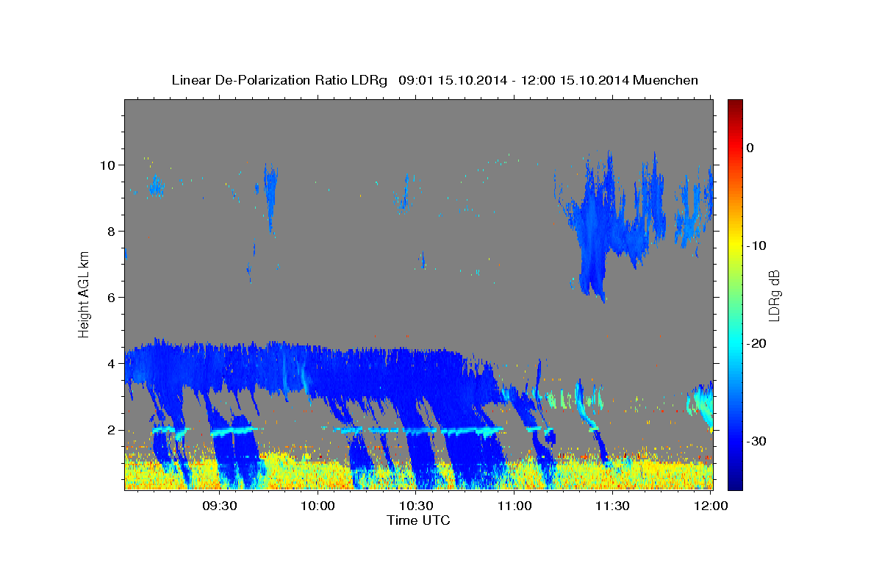Image resolution: width=882 pixels, height=588 pixels.
Task: Click the 09:30 time tick label
Action: pos(220,506)
